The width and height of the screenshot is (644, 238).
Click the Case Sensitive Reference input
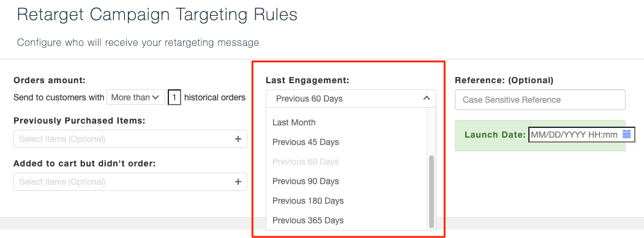(x=540, y=100)
